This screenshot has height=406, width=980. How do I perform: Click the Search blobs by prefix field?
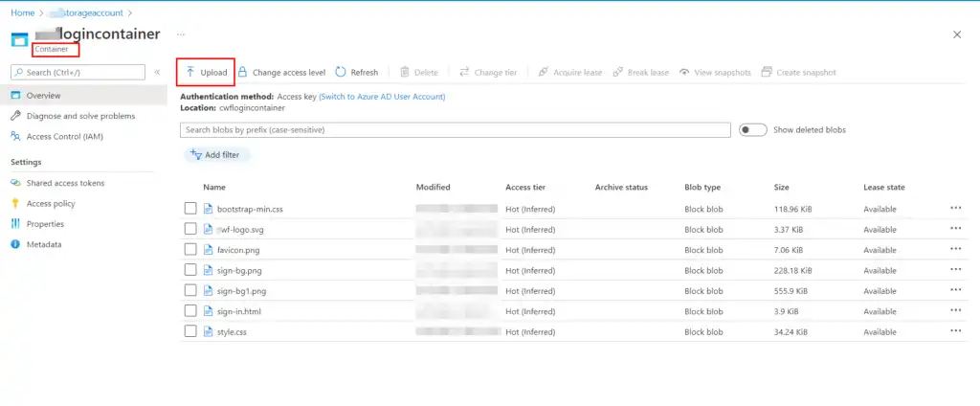pos(455,130)
